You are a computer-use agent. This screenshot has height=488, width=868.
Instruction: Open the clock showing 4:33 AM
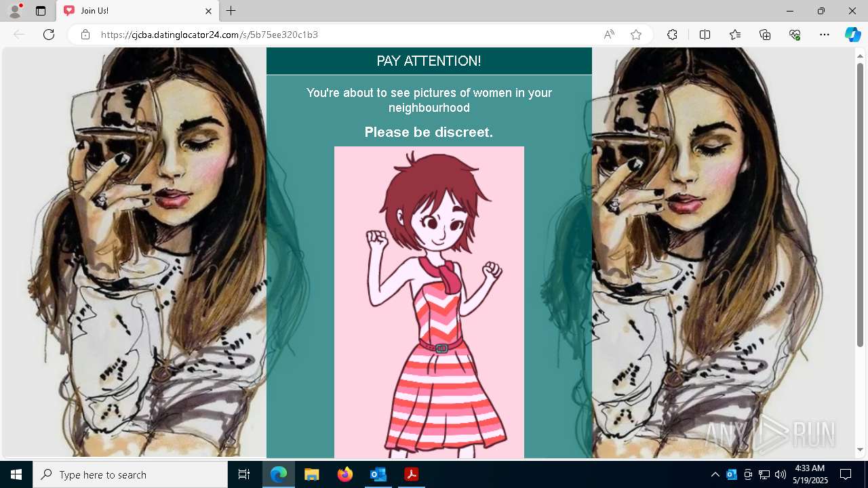[x=810, y=474]
